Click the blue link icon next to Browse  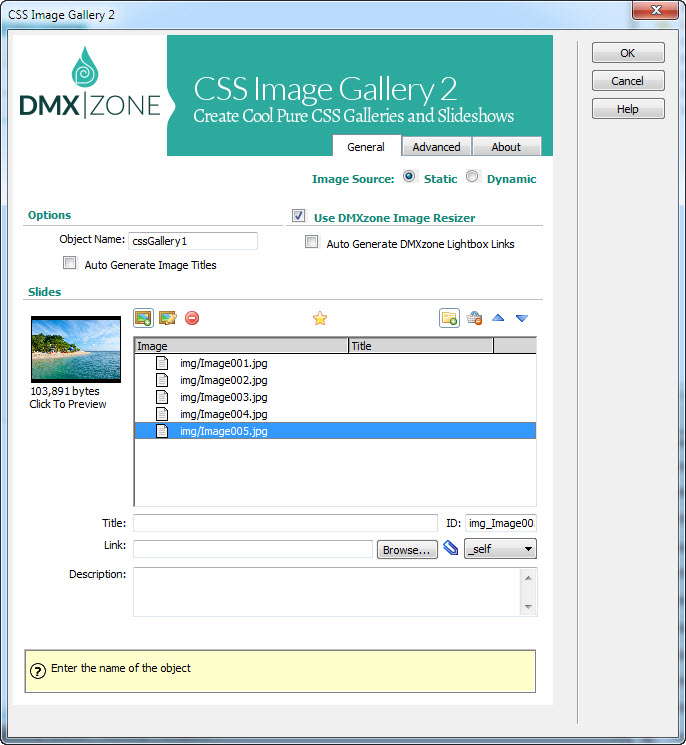450,548
